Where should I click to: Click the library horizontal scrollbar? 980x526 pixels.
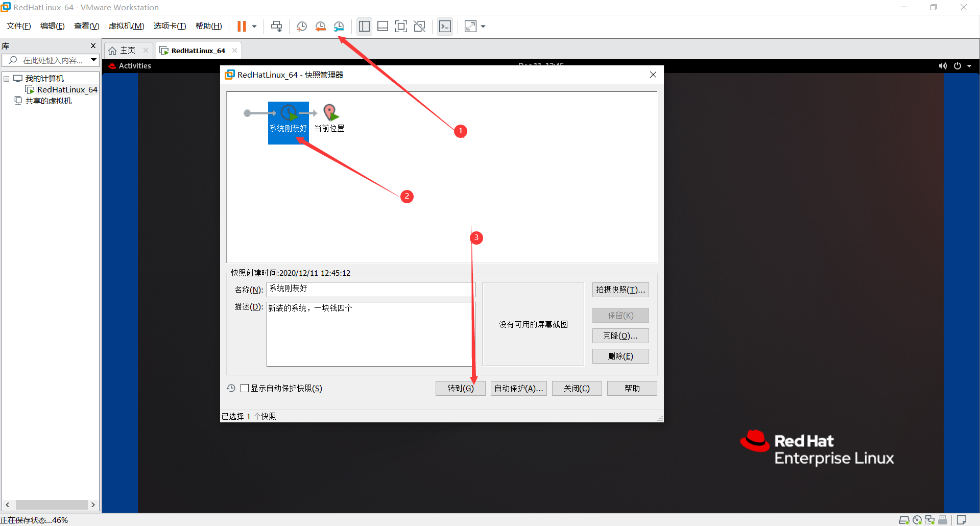52,505
